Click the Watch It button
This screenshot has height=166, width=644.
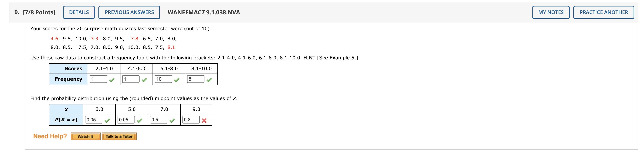(x=85, y=136)
